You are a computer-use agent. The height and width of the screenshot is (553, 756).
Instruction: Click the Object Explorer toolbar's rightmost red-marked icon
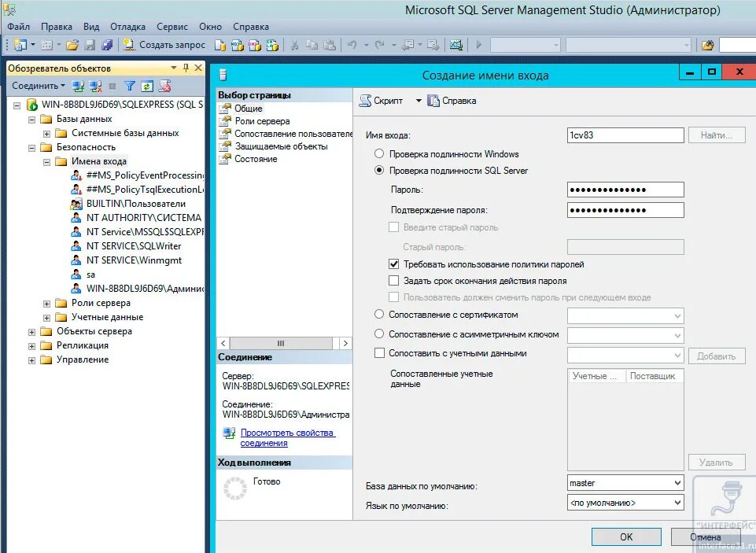point(165,87)
